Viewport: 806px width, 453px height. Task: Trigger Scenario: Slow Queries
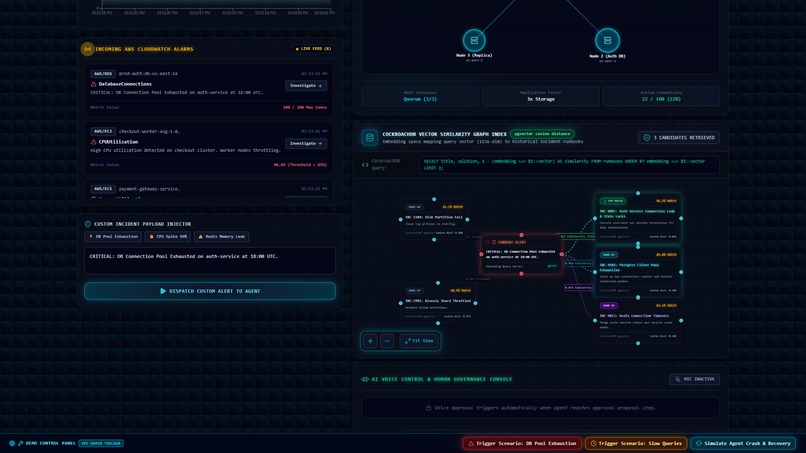coord(636,443)
